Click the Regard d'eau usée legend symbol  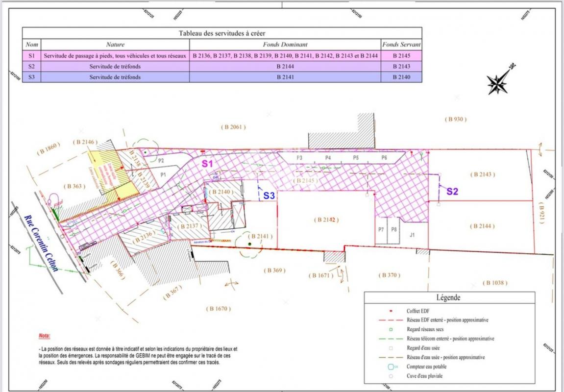tap(391, 348)
